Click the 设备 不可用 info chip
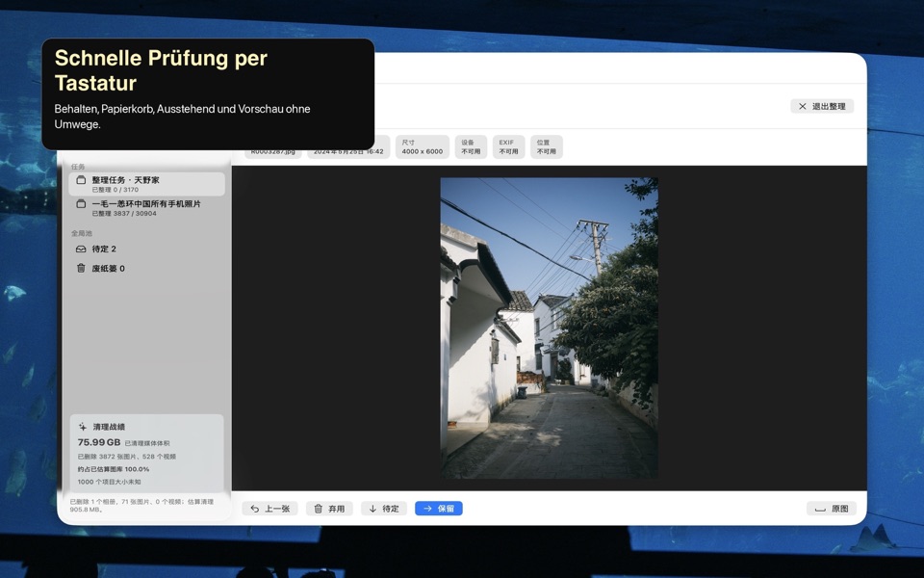 click(471, 146)
